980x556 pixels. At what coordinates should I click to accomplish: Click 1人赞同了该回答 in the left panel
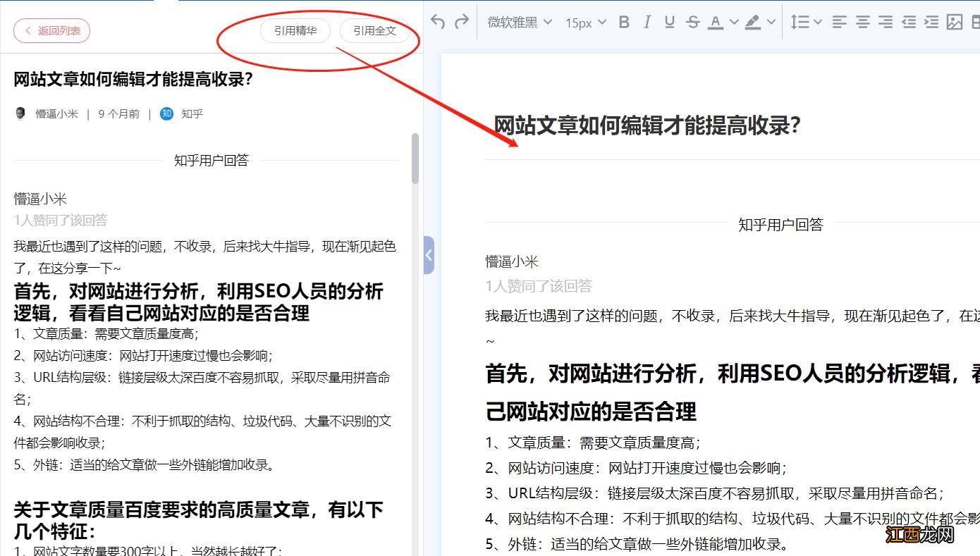coord(61,221)
